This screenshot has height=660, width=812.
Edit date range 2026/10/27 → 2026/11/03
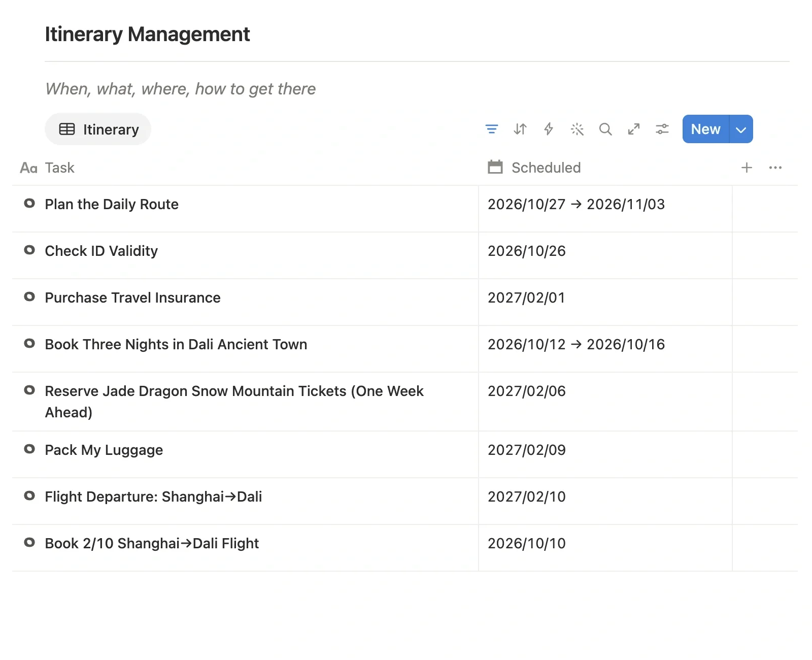coord(576,204)
